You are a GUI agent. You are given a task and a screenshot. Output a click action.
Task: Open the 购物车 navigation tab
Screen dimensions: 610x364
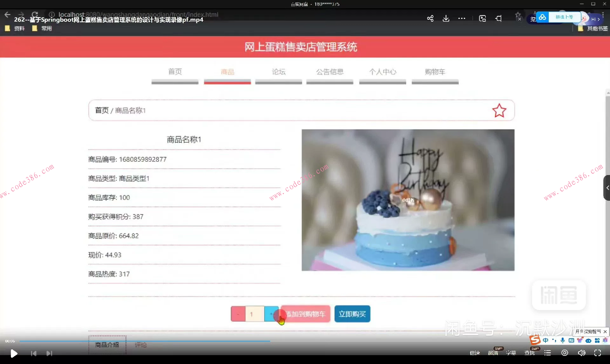point(435,72)
